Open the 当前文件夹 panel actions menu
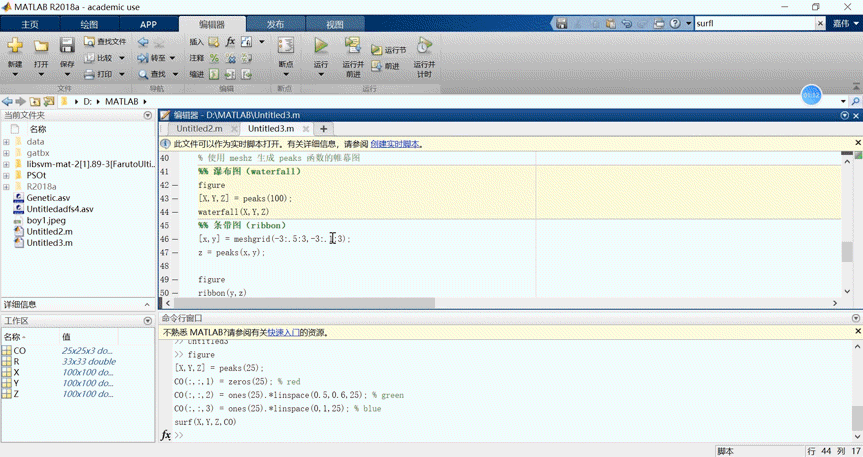The height and width of the screenshot is (457, 863). (x=148, y=115)
